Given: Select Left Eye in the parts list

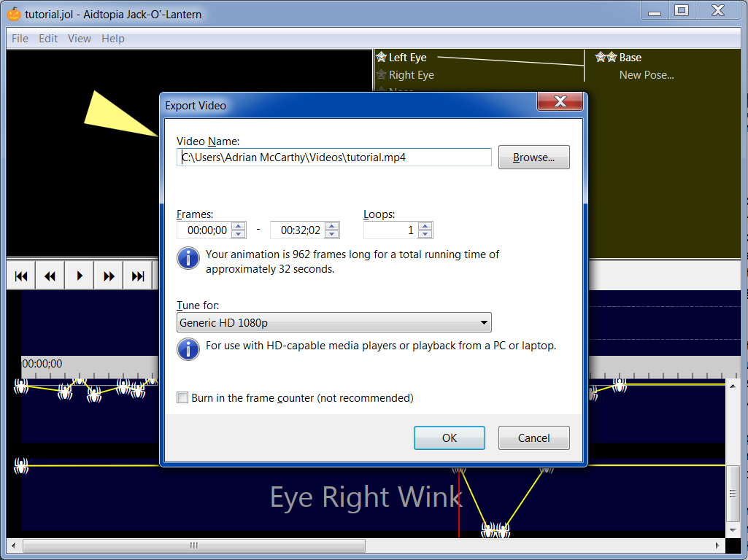Looking at the screenshot, I should pyautogui.click(x=407, y=57).
